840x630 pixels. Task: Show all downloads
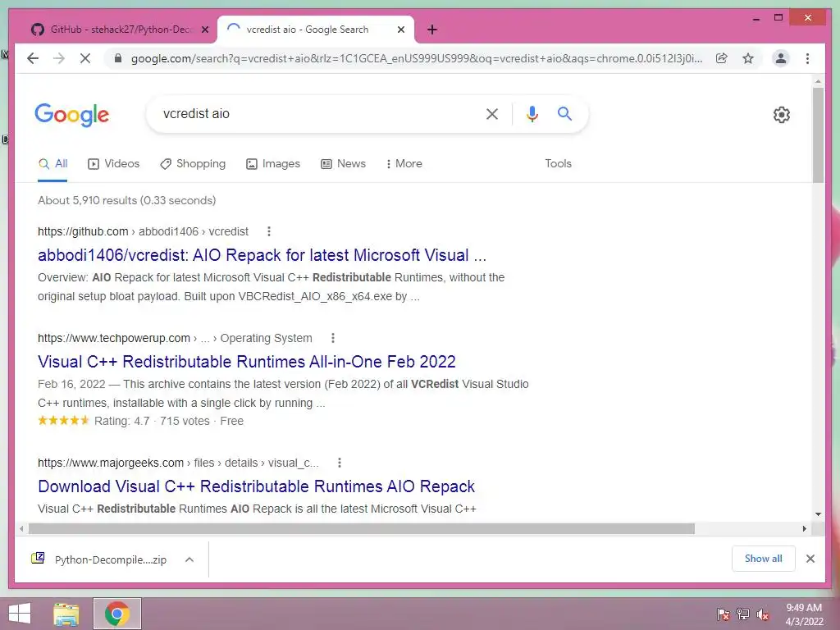point(763,559)
